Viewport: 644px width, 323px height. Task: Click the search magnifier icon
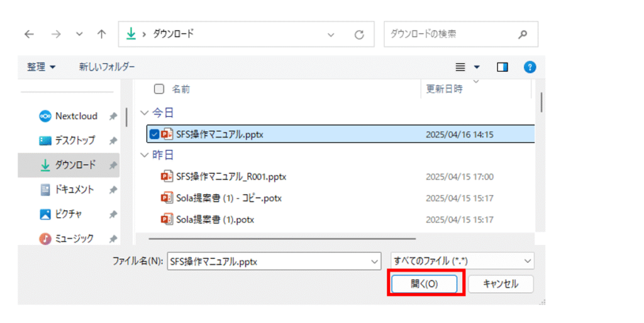(x=523, y=35)
